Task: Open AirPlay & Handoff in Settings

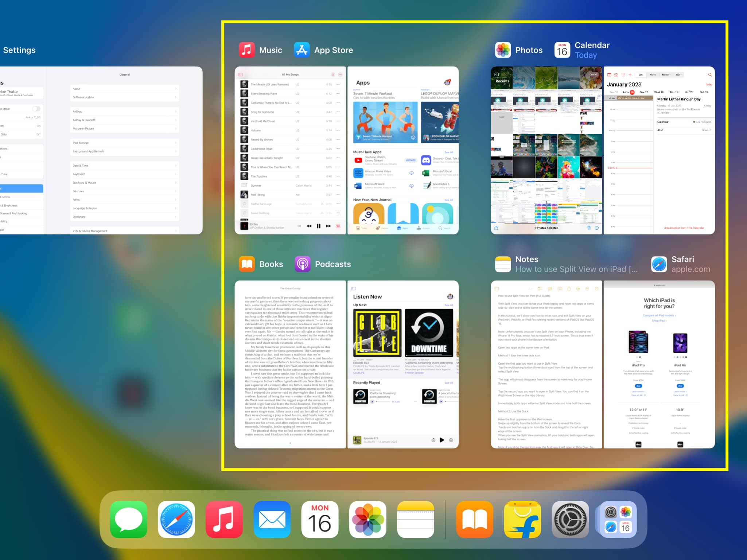Action: point(124,120)
